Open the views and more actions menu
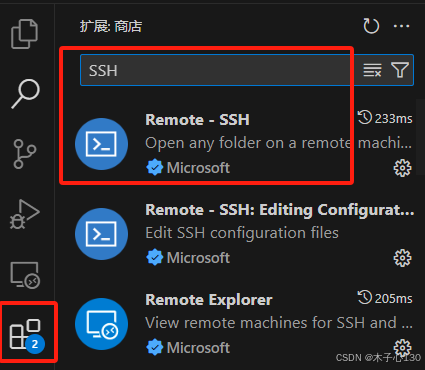This screenshot has height=370, width=425. click(401, 26)
